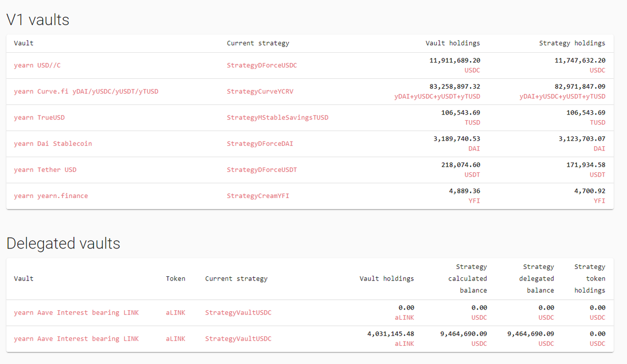Image resolution: width=627 pixels, height=364 pixels.
Task: Click StrategyVaultUSDC in the 4,031,145.48 row
Action: pos(238,339)
